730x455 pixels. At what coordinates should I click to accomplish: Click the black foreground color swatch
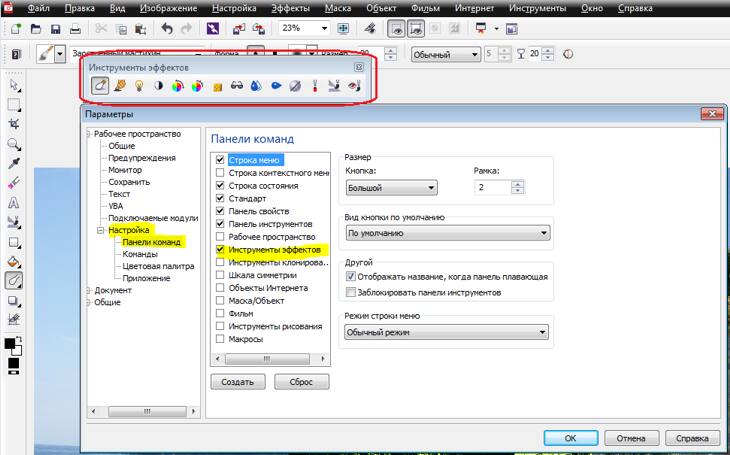pos(10,343)
